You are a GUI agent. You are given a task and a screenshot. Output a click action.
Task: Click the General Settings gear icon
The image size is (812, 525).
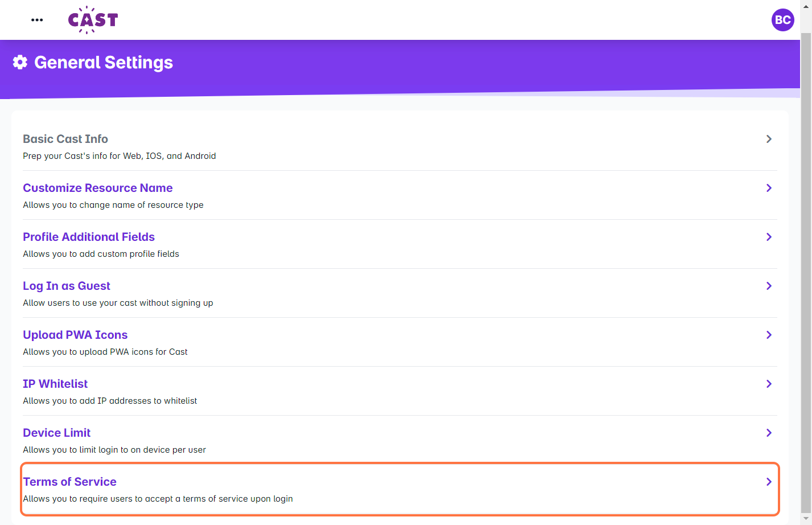click(20, 62)
